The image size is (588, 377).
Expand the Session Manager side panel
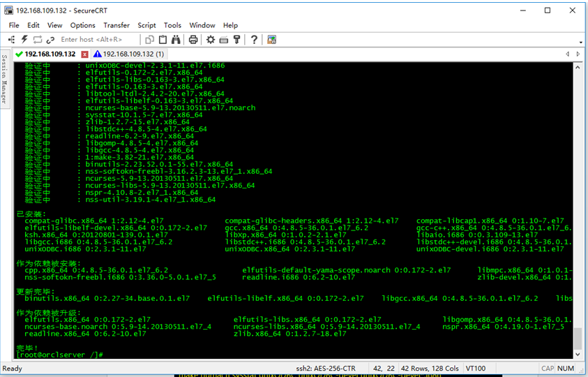pos(4,79)
